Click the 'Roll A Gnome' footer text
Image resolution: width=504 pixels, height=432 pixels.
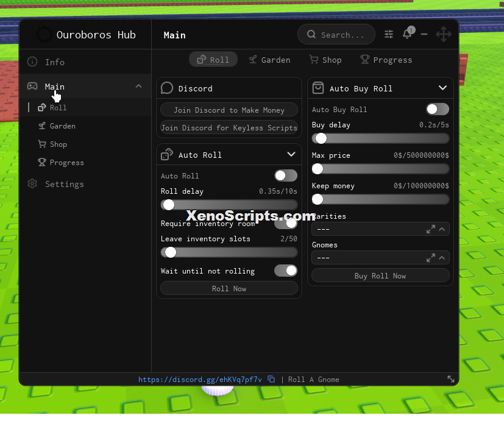pyautogui.click(x=313, y=379)
